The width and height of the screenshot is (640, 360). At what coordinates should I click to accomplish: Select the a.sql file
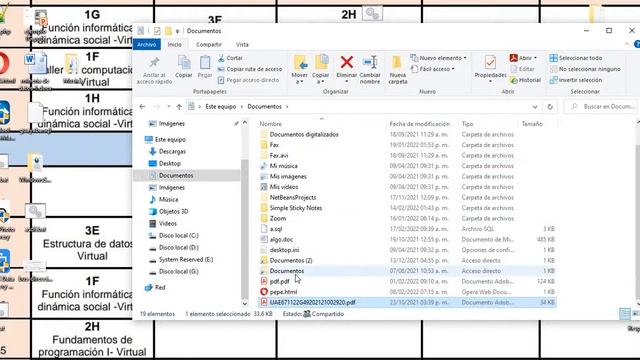(276, 229)
